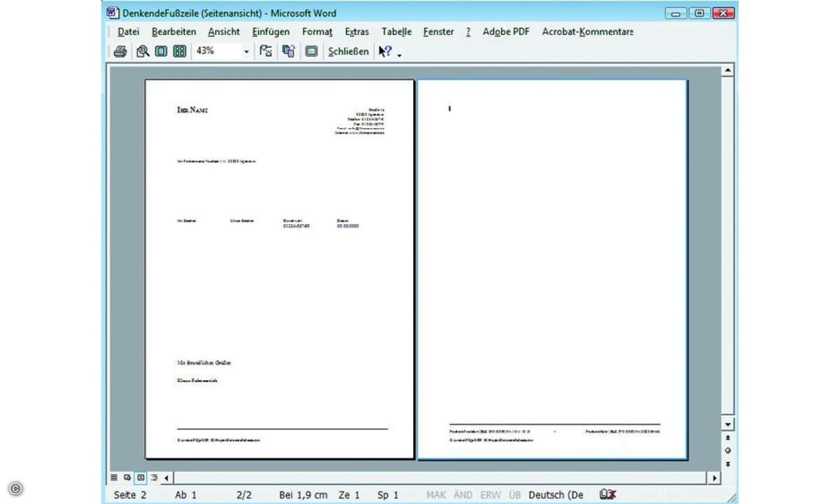Select the Magnifier tool
The height and width of the screenshot is (504, 840).
pos(143,51)
